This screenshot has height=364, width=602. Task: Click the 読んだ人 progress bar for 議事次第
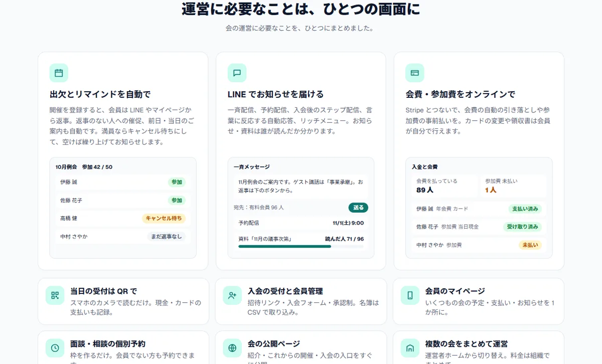coord(301,246)
